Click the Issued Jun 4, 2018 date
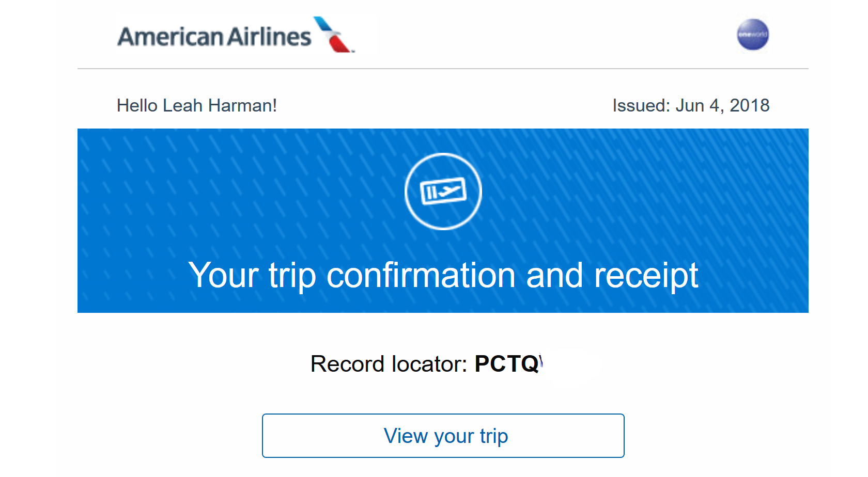The height and width of the screenshot is (477, 868). tap(691, 105)
